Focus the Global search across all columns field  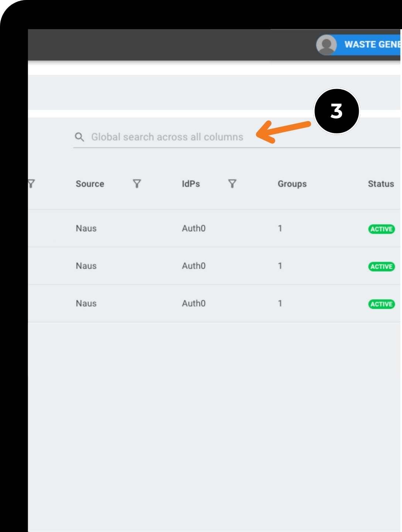coord(236,137)
